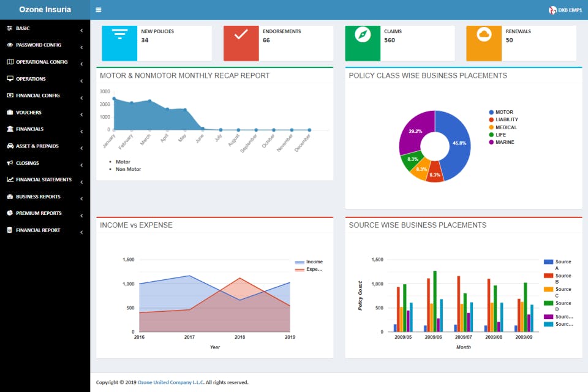Toggle Income series in legend
Image resolution: width=588 pixels, height=392 pixels.
pos(309,262)
